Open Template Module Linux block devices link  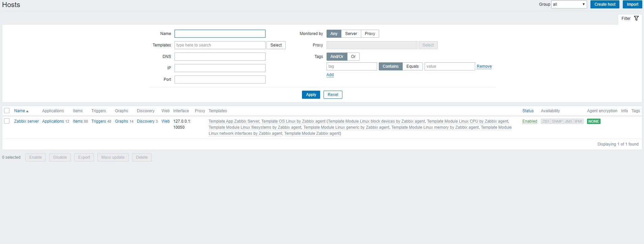[x=377, y=121]
